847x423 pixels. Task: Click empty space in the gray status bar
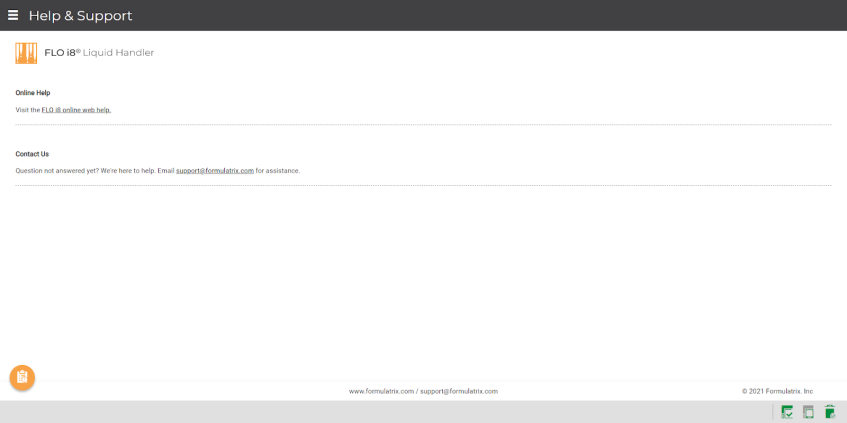tap(400, 412)
